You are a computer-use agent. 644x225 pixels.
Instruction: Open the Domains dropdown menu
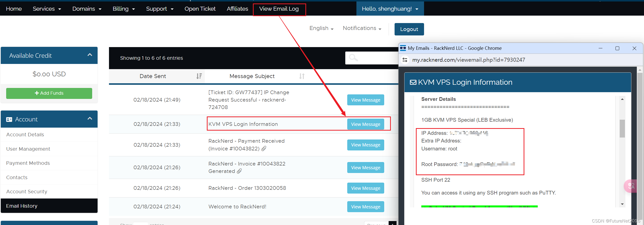click(87, 9)
